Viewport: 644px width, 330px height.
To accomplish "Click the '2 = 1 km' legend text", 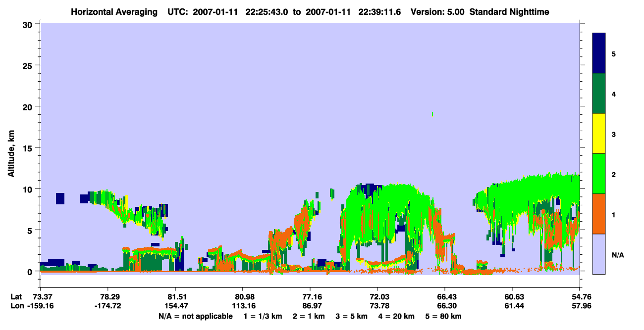I will 308,316.
